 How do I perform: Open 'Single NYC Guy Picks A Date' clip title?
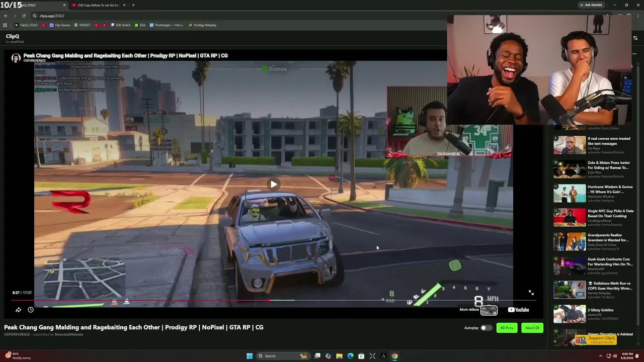click(x=610, y=213)
